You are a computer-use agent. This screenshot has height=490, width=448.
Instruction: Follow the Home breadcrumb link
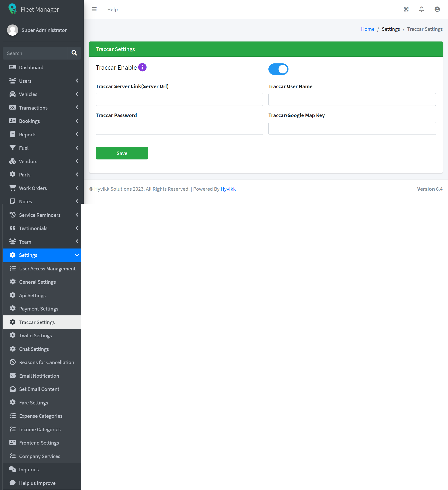[x=368, y=29]
